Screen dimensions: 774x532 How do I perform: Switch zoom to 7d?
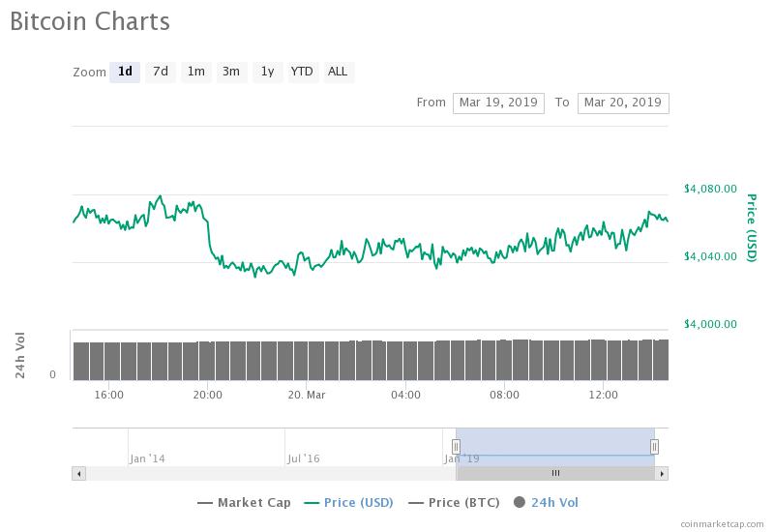click(161, 72)
